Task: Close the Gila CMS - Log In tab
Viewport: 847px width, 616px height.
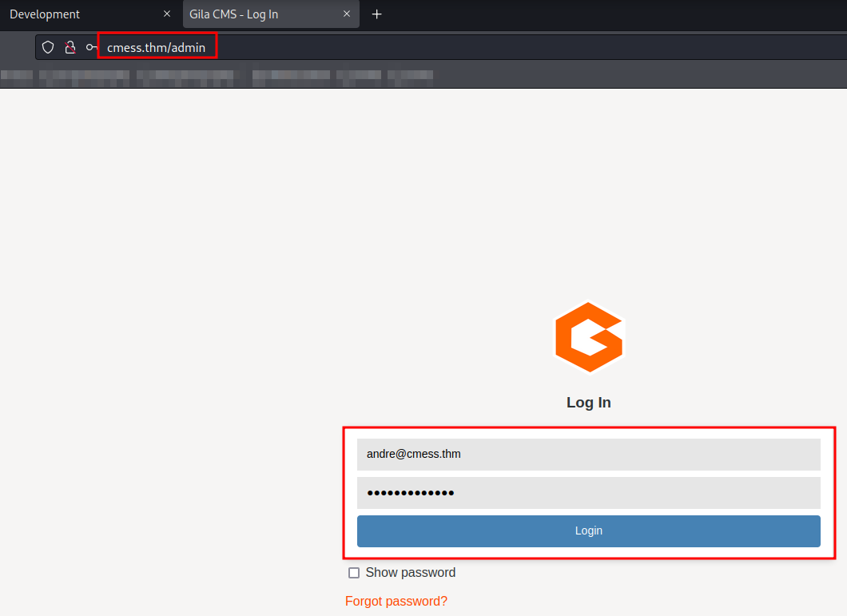Action: [x=347, y=14]
